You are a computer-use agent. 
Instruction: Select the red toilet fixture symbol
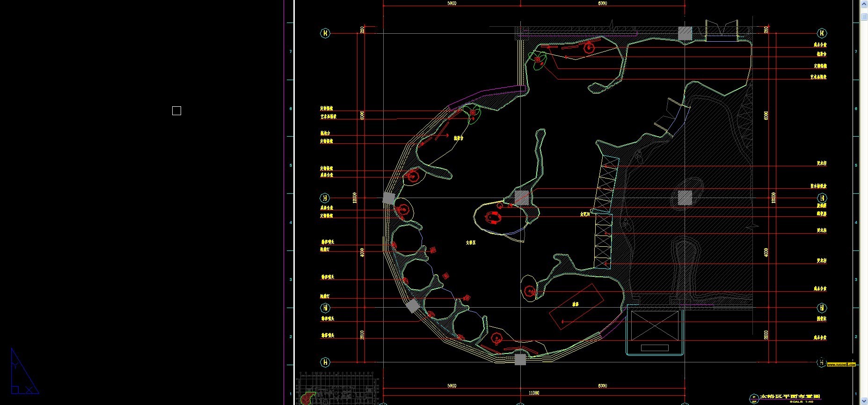493,218
